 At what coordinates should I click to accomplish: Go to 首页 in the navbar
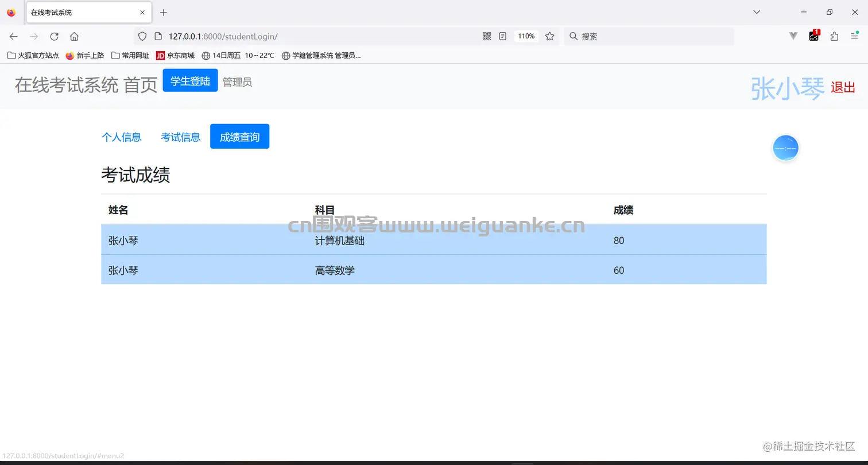pyautogui.click(x=141, y=85)
